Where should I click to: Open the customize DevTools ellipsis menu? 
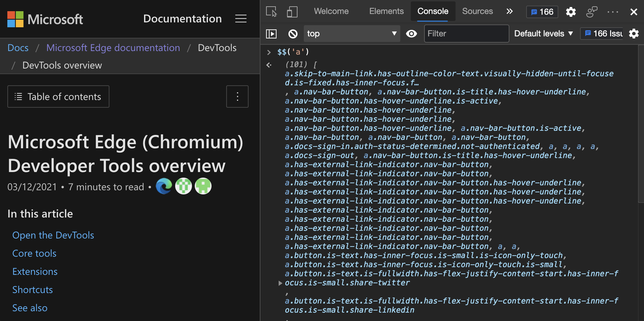[613, 12]
